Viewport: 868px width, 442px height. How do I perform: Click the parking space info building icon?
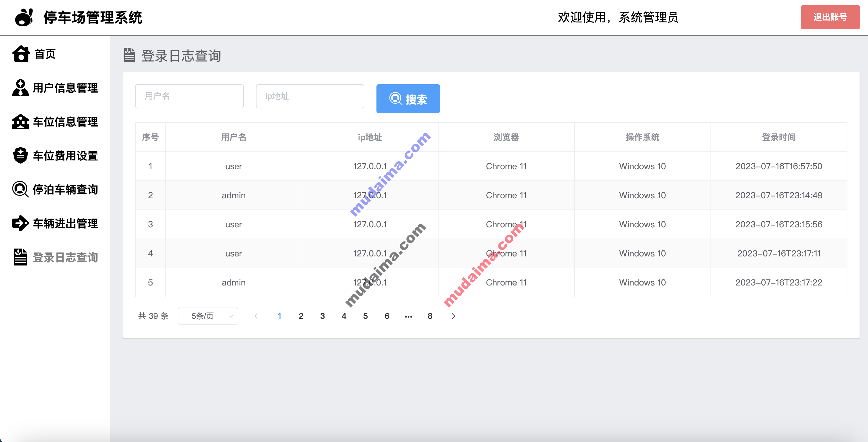pyautogui.click(x=21, y=122)
